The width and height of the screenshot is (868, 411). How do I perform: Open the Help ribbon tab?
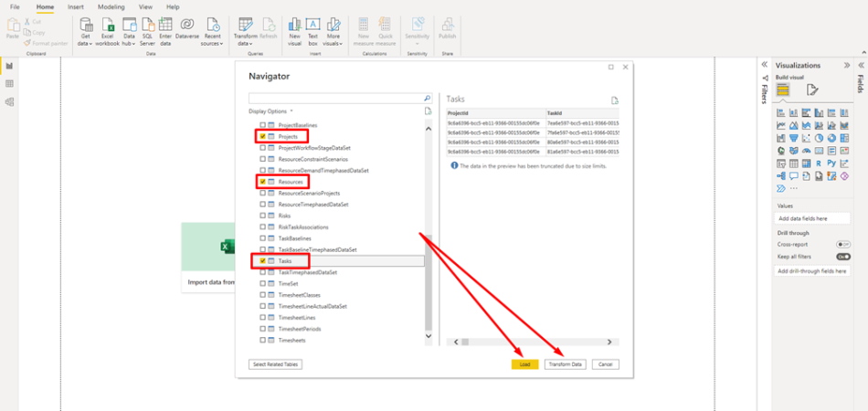pos(173,7)
